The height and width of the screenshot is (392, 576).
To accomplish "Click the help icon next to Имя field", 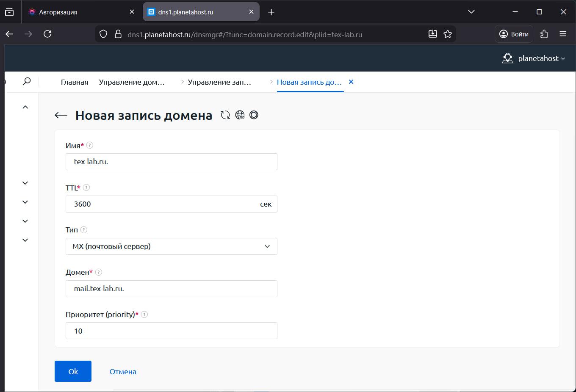I will [90, 145].
